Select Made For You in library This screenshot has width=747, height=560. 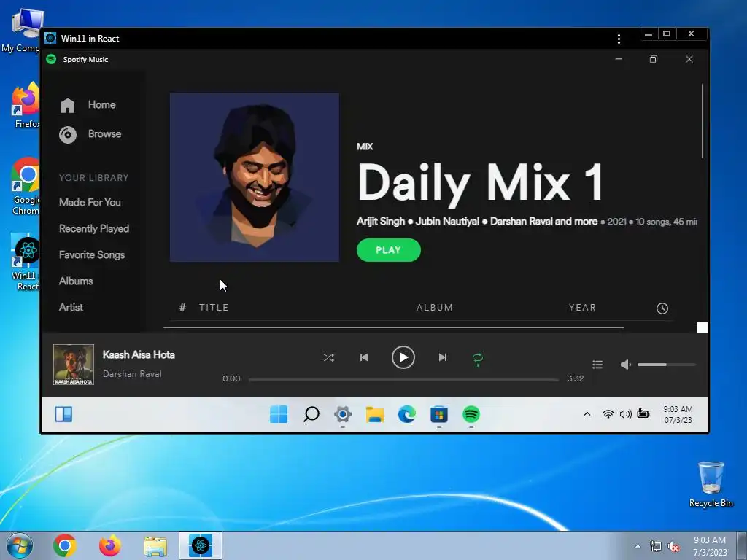[x=90, y=203]
